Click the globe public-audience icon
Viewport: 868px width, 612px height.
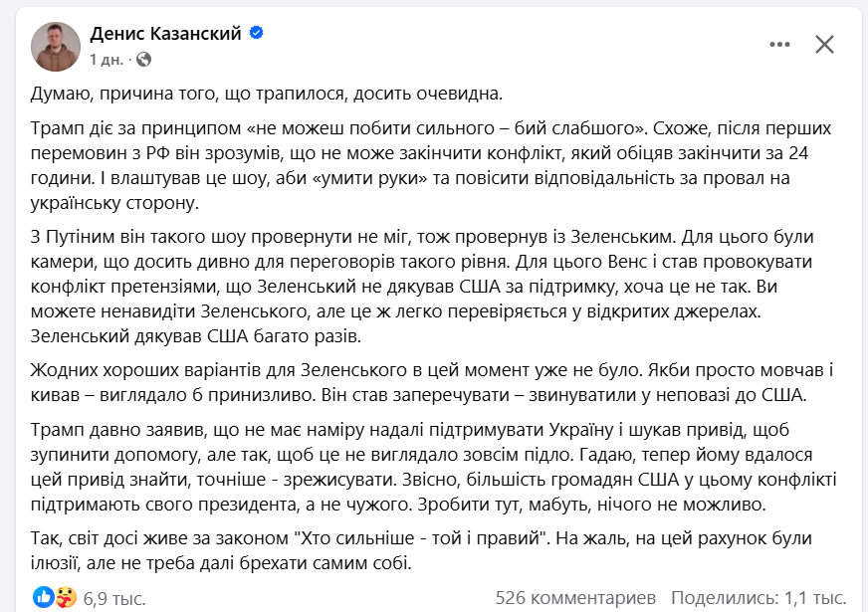click(x=144, y=60)
